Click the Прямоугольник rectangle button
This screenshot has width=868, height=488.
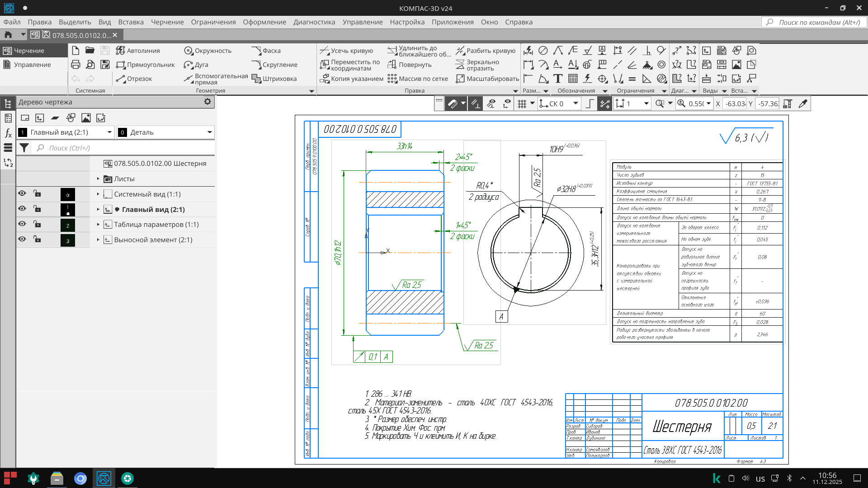tap(146, 65)
